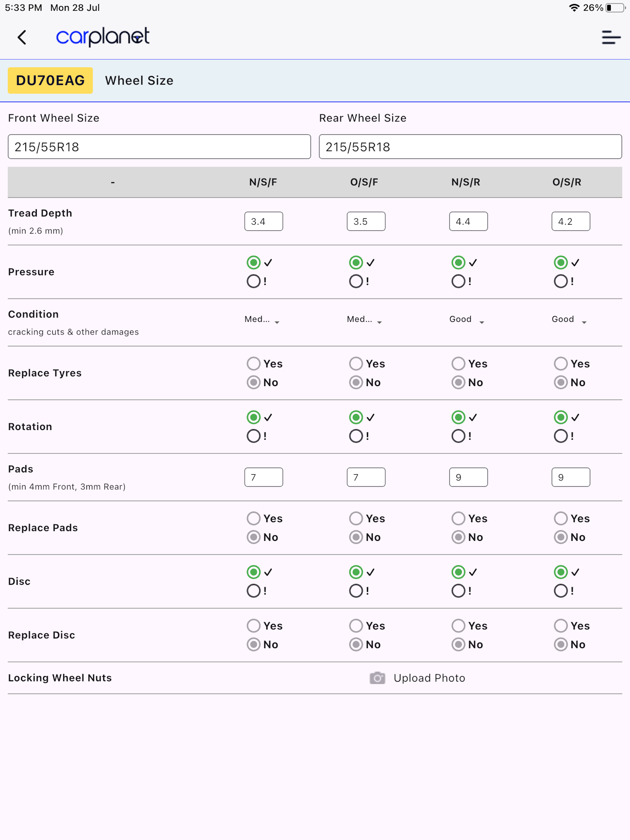630x840 pixels.
Task: Edit the Front Wheel Size field
Action: click(x=159, y=147)
